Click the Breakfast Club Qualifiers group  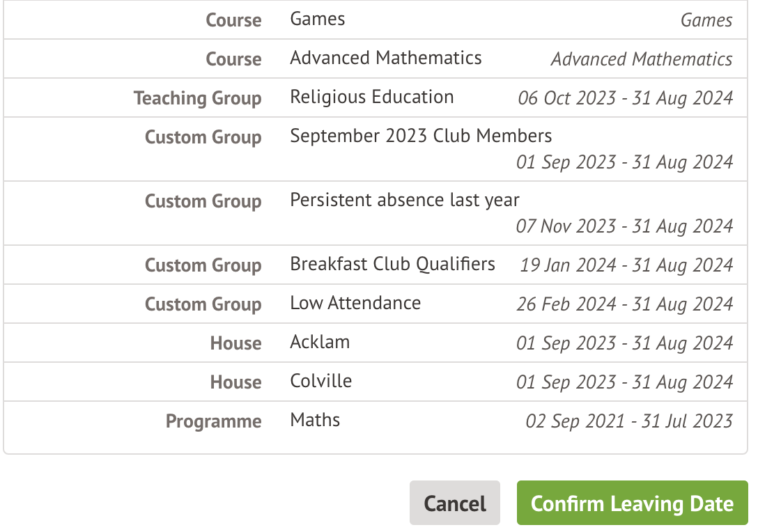pyautogui.click(x=392, y=264)
